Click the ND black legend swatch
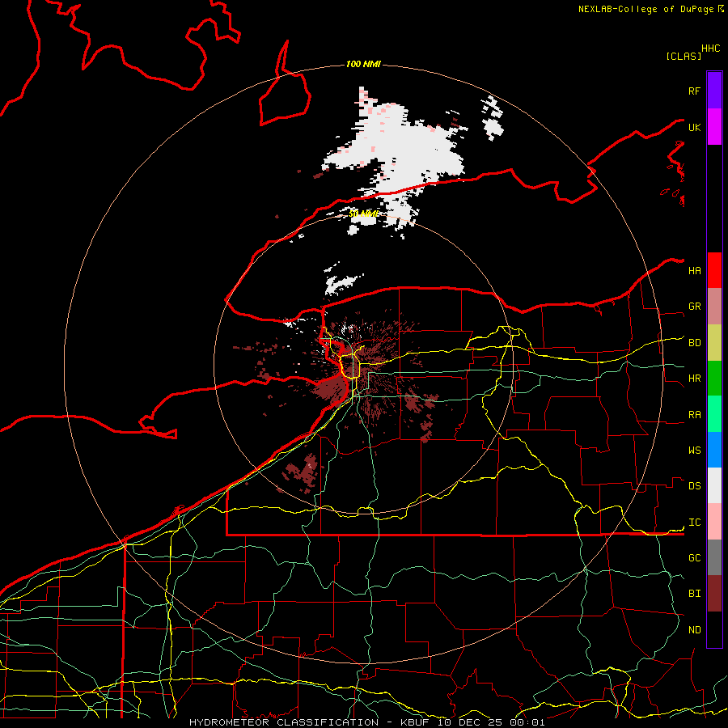This screenshot has width=728, height=728. coord(714,629)
